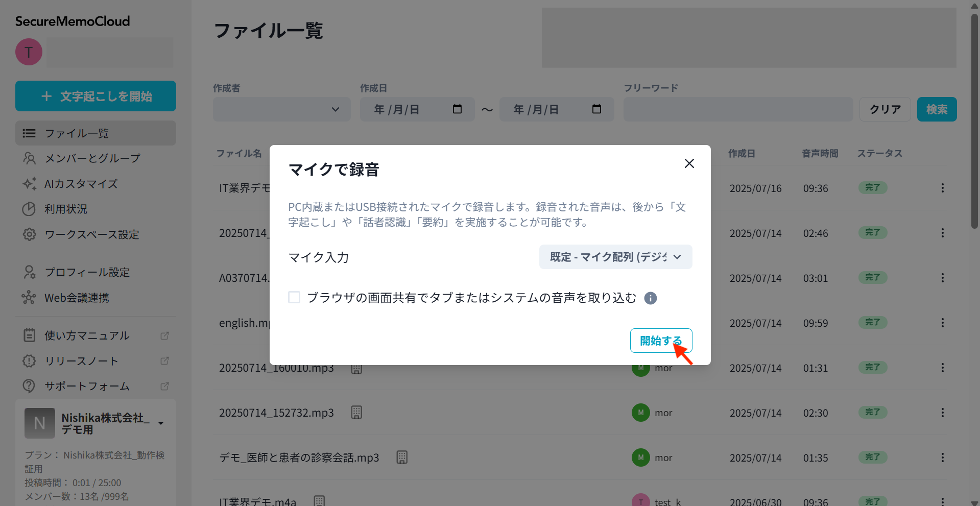Open メンバーとグループ in the sidebar
Viewport: 980px width, 506px height.
click(92, 158)
